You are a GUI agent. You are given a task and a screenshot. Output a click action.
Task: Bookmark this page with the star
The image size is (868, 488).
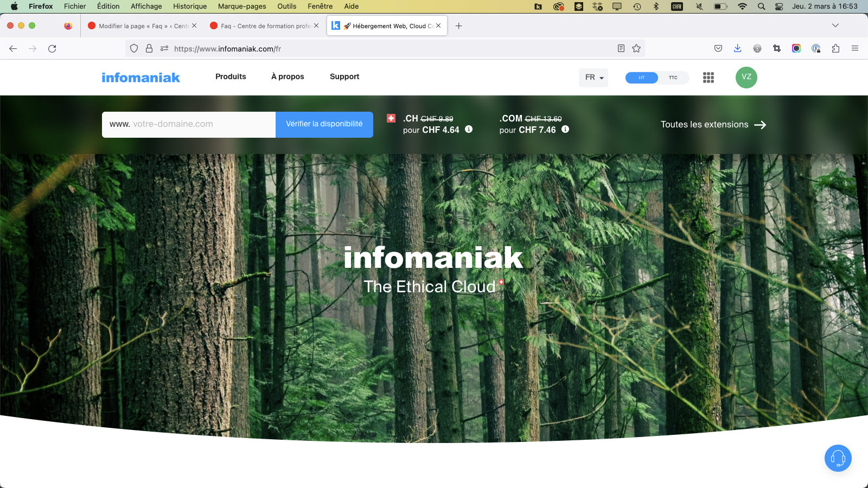click(636, 49)
